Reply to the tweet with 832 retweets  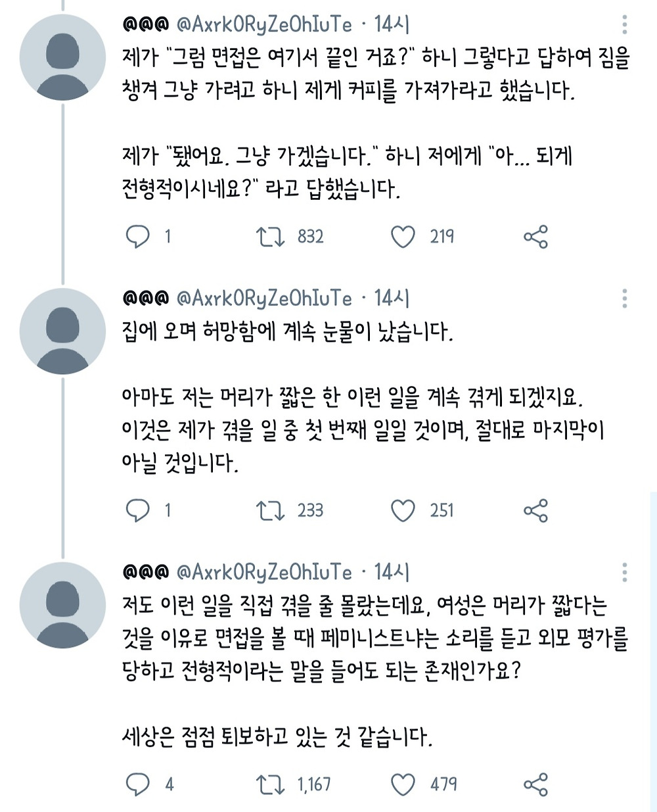(138, 237)
